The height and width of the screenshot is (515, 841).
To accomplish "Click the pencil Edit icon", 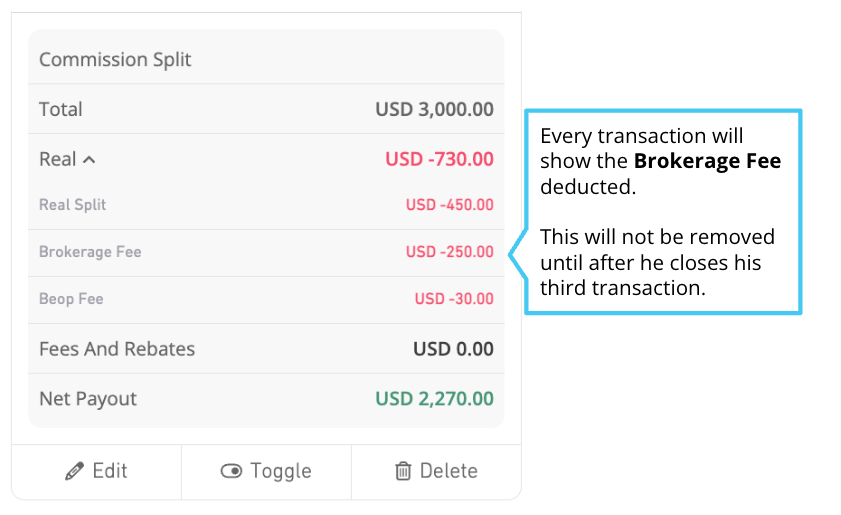I will tap(74, 471).
